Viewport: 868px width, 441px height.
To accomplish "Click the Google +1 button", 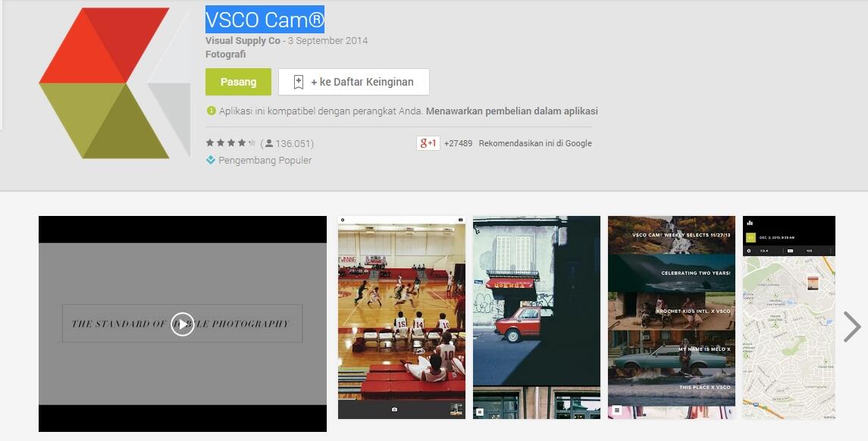I will click(428, 143).
